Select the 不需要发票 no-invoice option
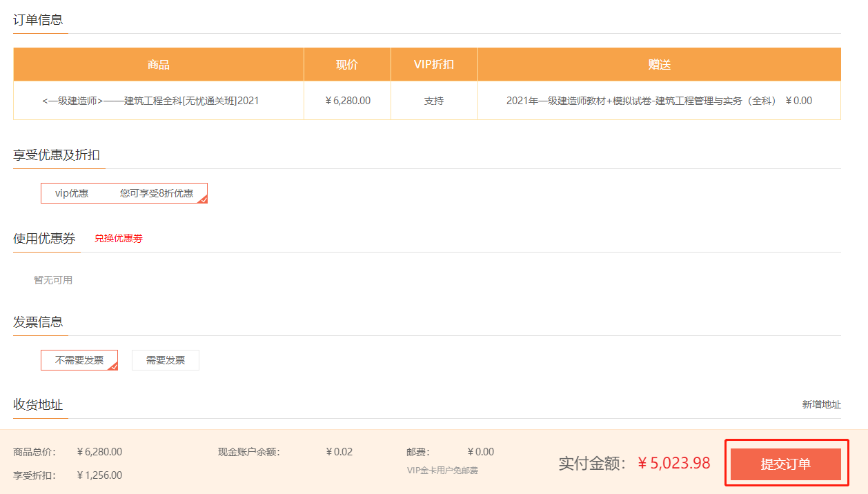 76,359
